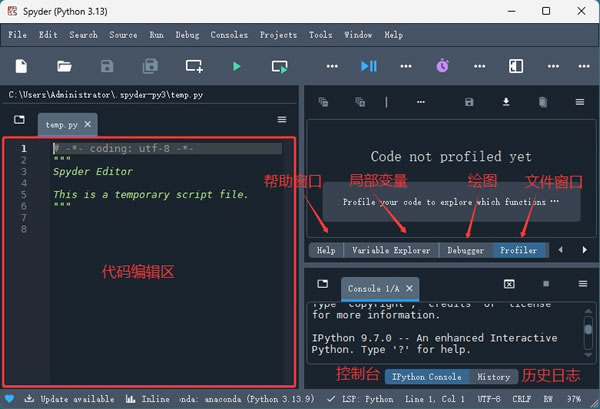Click Inline plotting status bar entry
This screenshot has height=409, width=600.
click(148, 399)
